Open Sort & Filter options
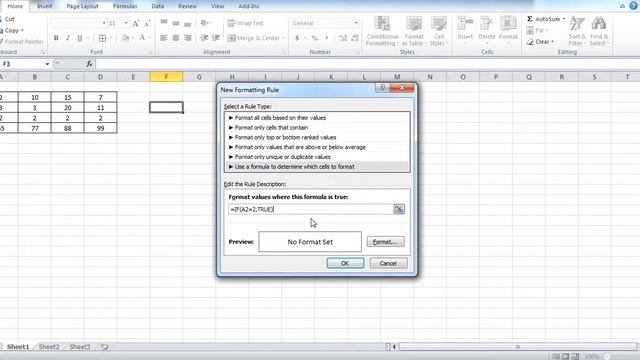 pos(577,31)
